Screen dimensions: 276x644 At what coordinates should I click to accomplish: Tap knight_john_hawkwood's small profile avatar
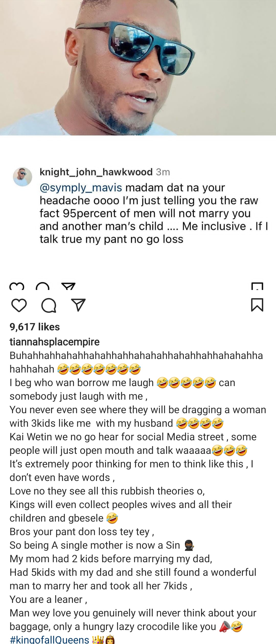click(x=22, y=177)
